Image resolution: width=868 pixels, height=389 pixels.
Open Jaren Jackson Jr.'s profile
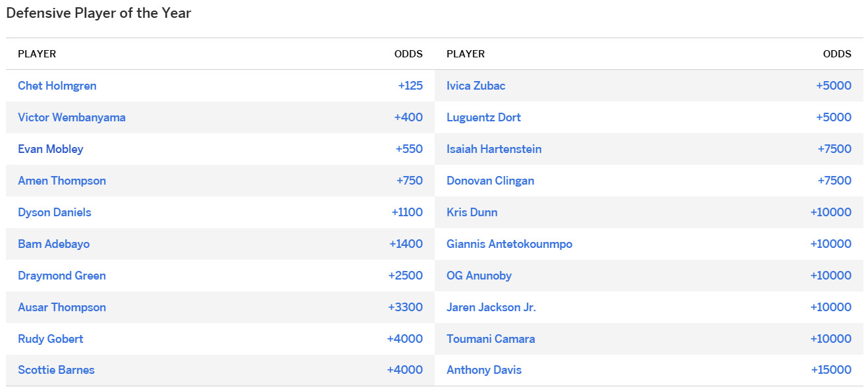[491, 307]
